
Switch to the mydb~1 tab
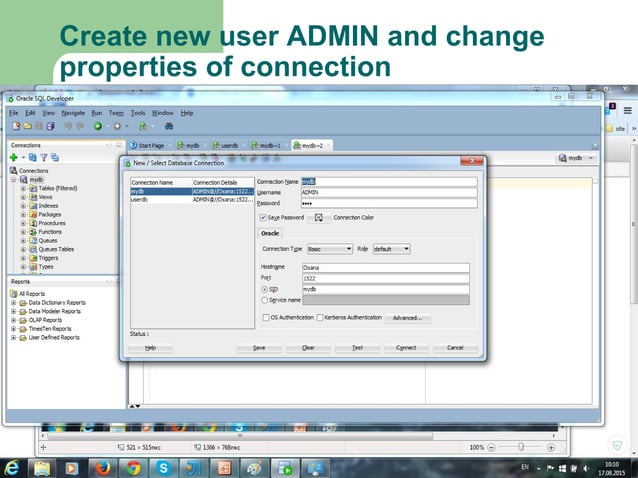(267, 146)
